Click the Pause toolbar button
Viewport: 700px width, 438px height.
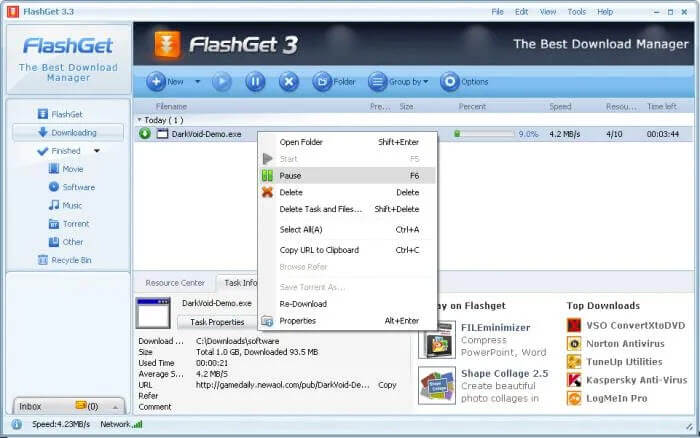click(x=255, y=82)
